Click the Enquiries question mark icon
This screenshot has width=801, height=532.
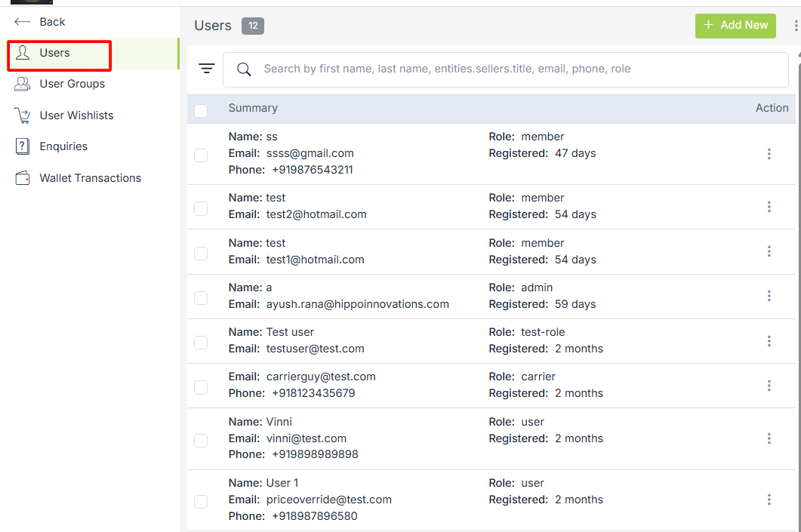pos(23,146)
